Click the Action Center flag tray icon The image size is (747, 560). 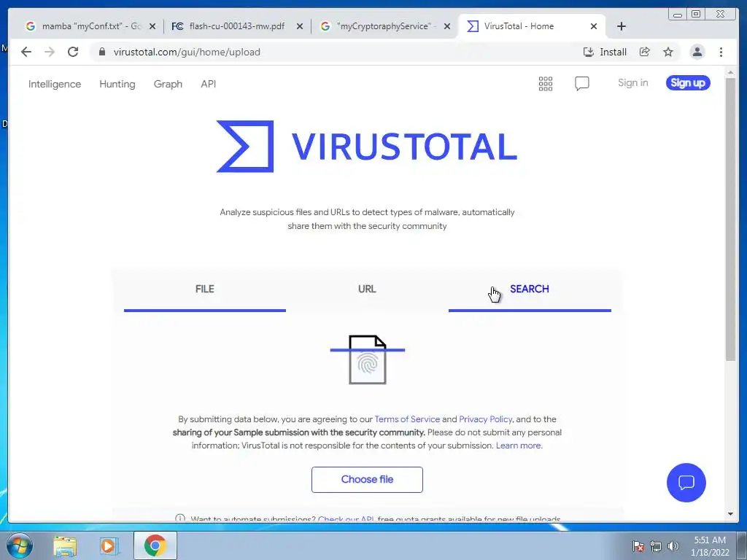[638, 547]
